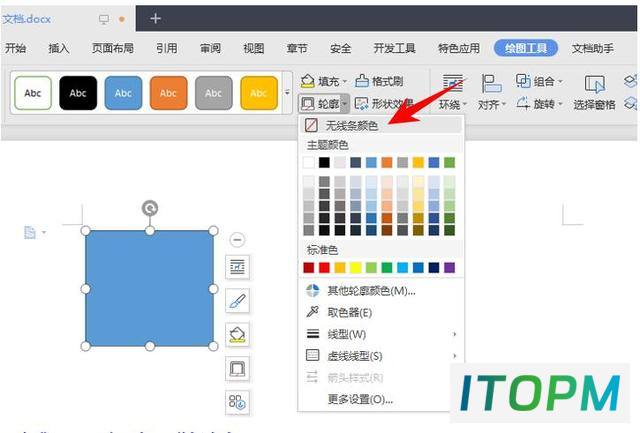Go to the 审阅 tab
640x433 pixels.
(x=210, y=48)
